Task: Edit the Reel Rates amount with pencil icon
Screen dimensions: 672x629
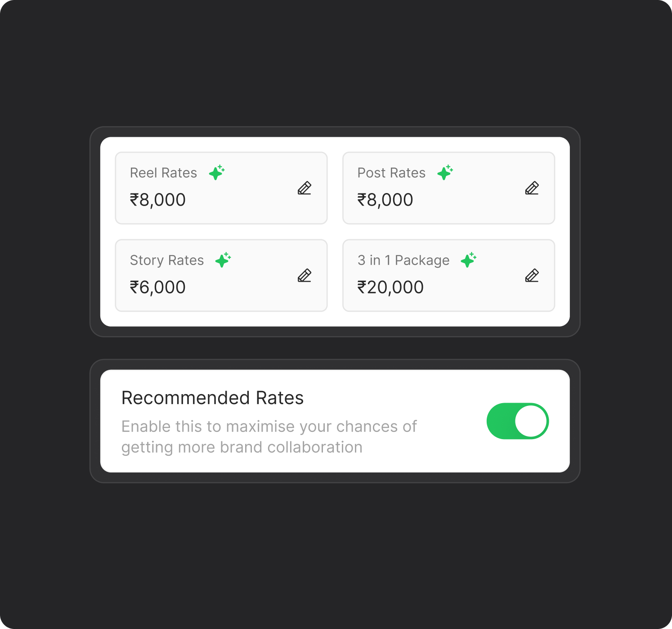Action: coord(305,188)
